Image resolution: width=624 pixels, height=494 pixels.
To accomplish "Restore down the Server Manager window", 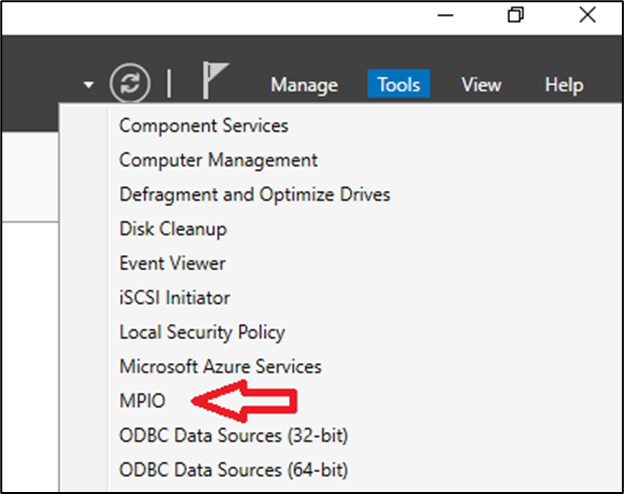I will (516, 15).
